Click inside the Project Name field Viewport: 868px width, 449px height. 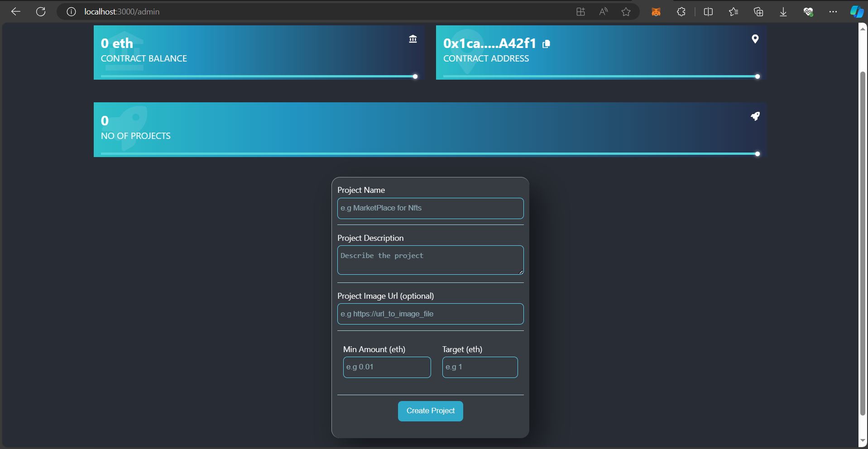coord(430,208)
